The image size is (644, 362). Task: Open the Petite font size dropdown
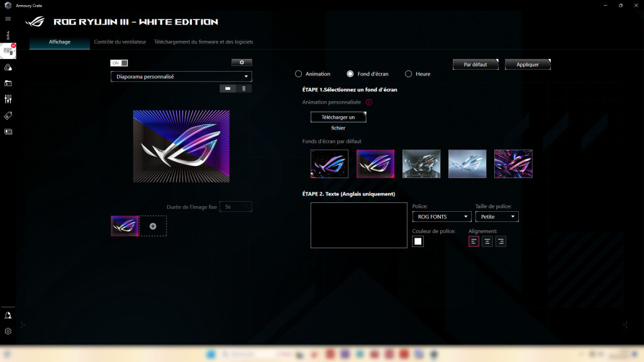(x=497, y=216)
